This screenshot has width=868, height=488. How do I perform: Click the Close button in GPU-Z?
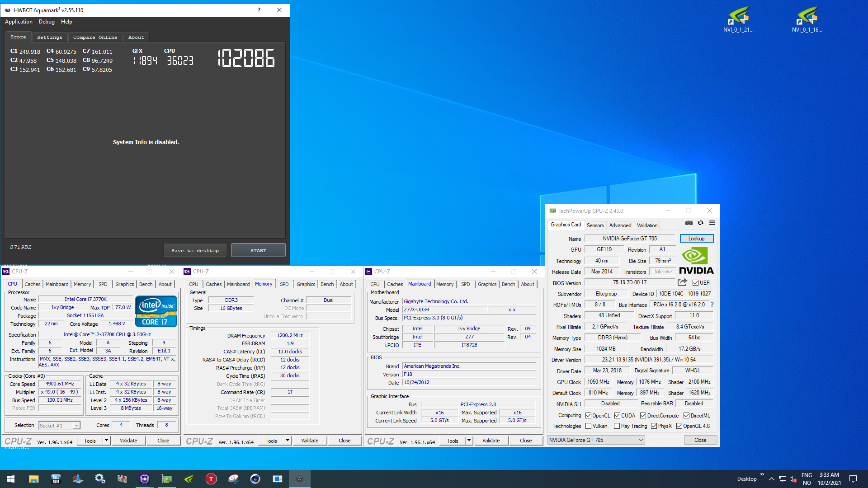[700, 440]
